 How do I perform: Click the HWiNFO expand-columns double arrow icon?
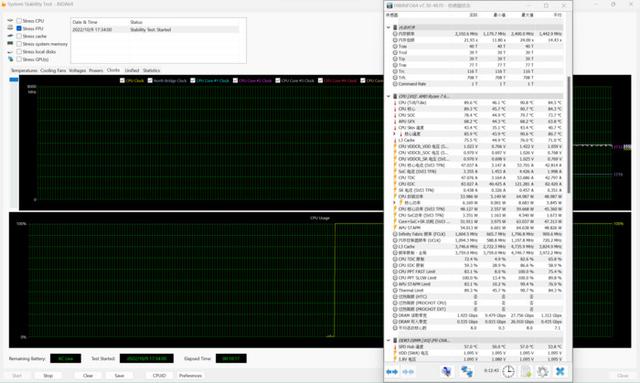click(392, 372)
